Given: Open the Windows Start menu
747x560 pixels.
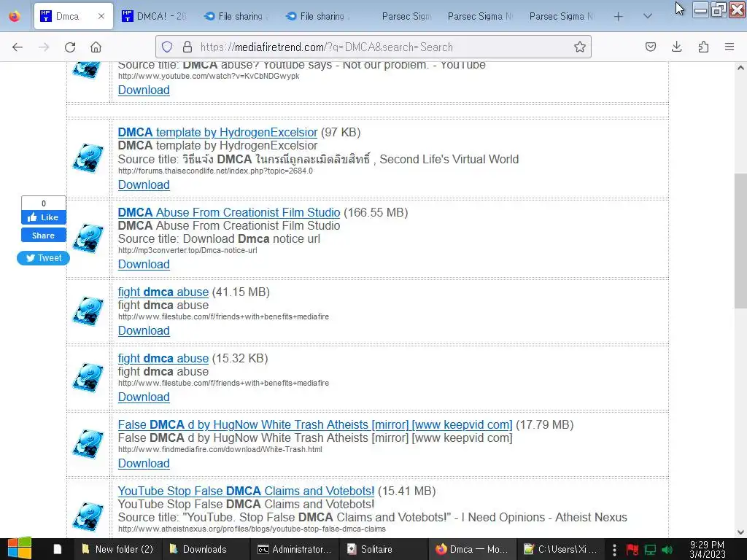Looking at the screenshot, I should click(19, 549).
